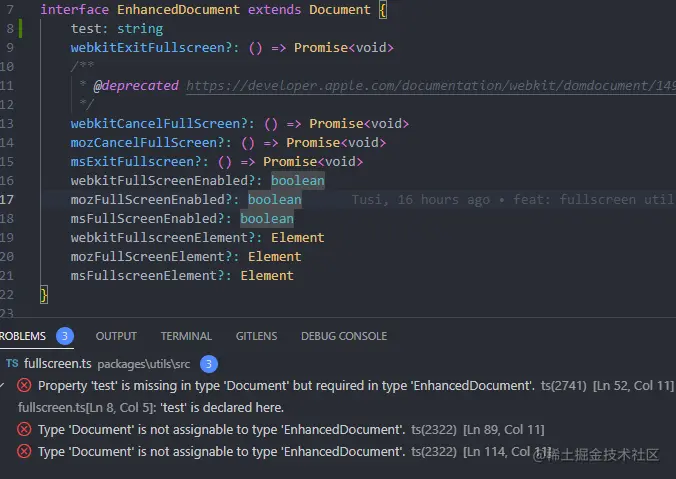
Task: Open the deprecated developer.apple.com documentation link
Action: (x=431, y=86)
